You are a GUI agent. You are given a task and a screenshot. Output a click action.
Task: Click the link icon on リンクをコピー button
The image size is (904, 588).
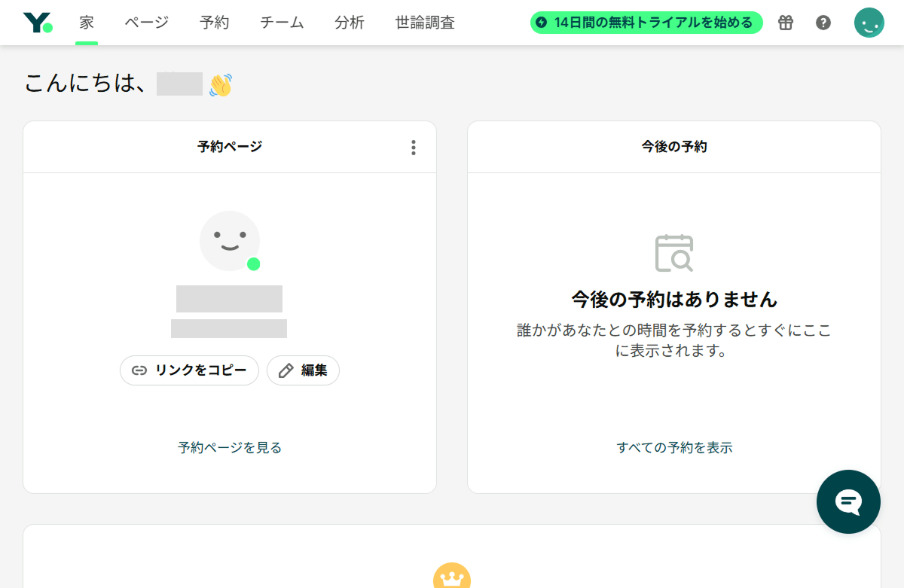pos(138,370)
